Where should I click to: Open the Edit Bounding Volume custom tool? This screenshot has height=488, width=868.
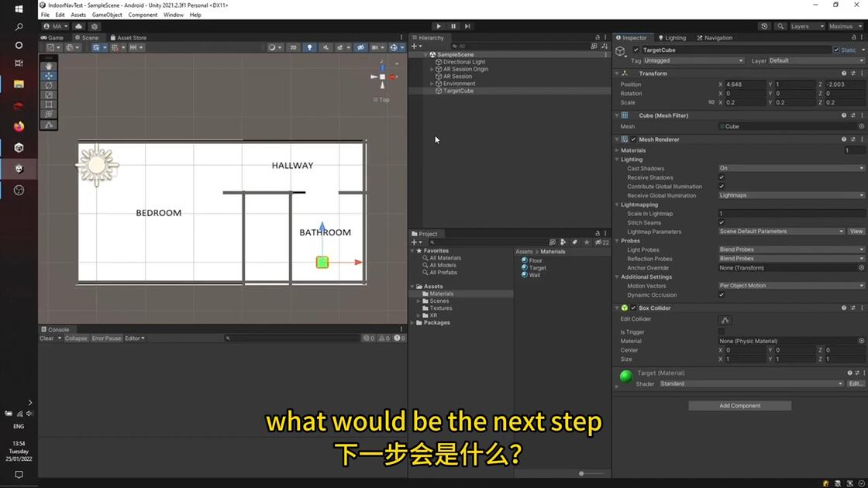click(x=49, y=125)
